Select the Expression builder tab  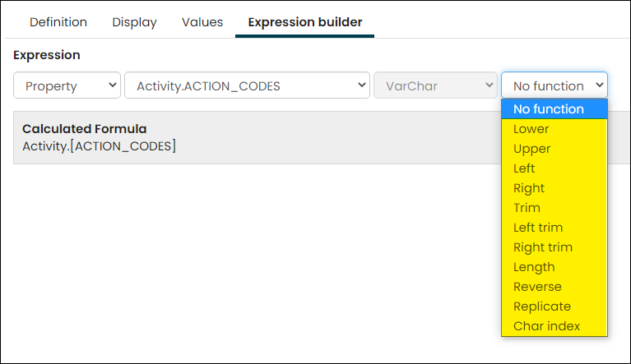(x=305, y=22)
